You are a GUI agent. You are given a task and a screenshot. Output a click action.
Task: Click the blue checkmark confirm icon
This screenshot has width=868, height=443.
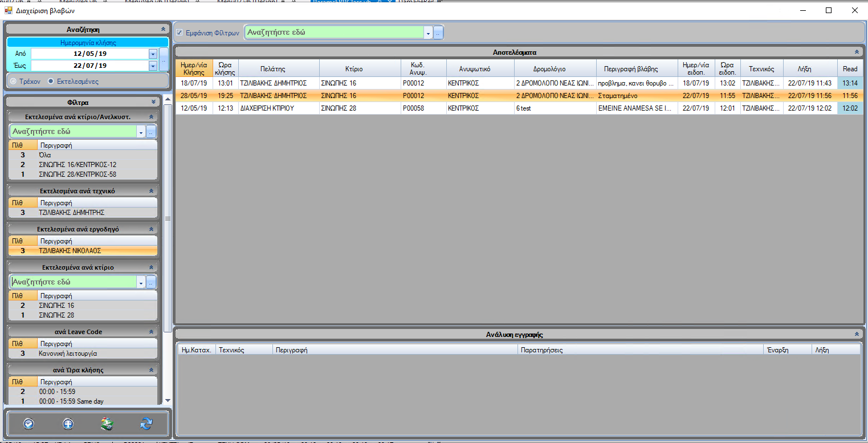click(x=29, y=424)
